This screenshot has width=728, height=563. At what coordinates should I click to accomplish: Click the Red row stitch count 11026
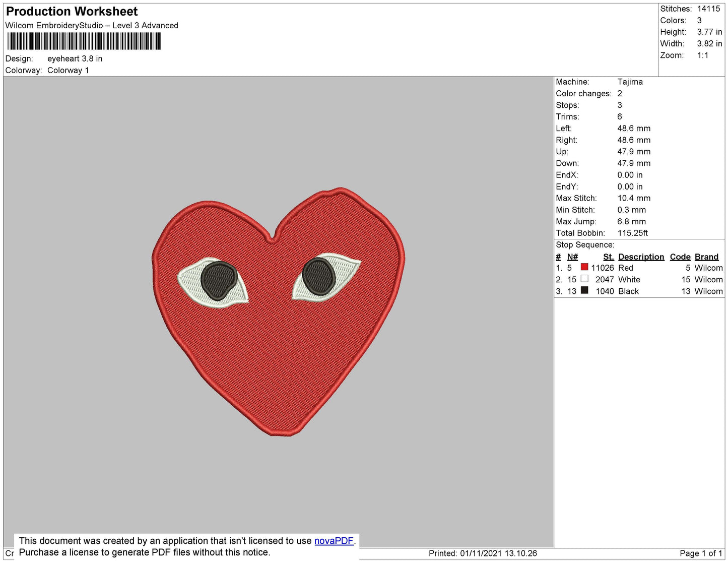[603, 268]
